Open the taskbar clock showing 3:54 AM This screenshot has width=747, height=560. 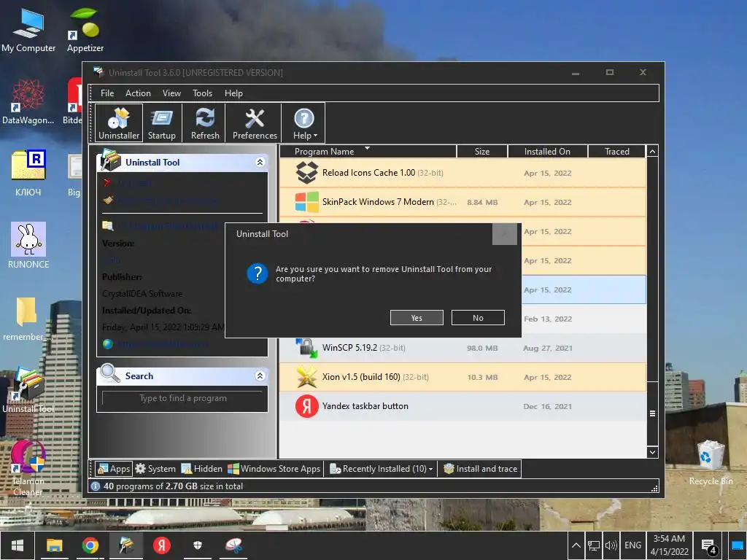[670, 545]
